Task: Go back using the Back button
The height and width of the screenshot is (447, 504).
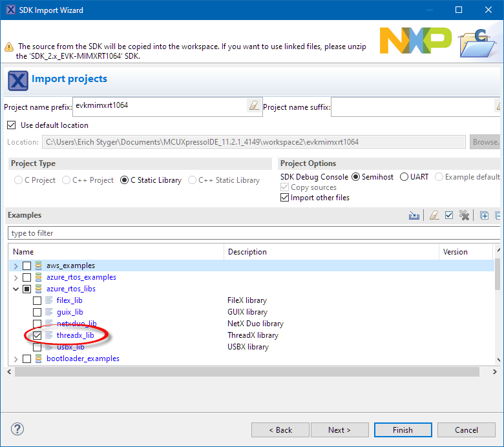Action: [280, 430]
